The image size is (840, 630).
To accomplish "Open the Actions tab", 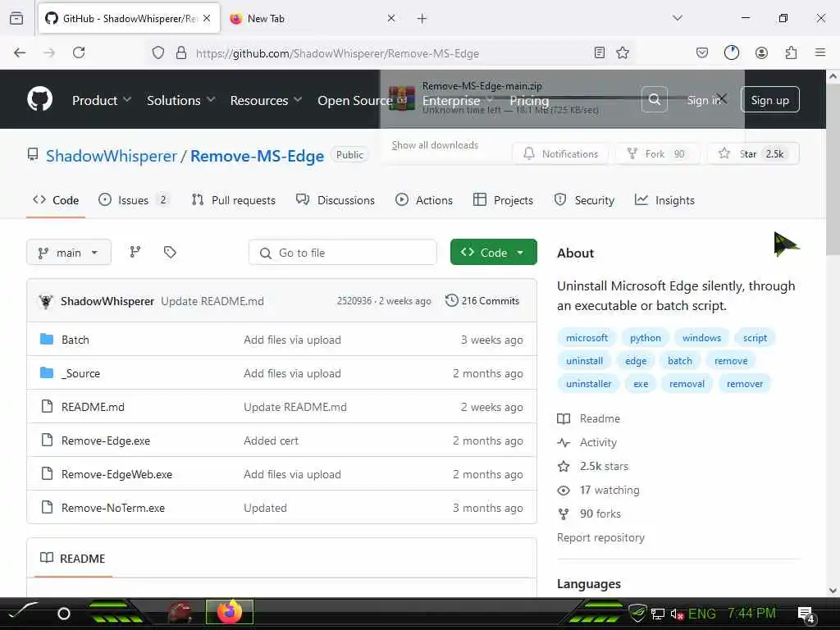I will coord(424,200).
